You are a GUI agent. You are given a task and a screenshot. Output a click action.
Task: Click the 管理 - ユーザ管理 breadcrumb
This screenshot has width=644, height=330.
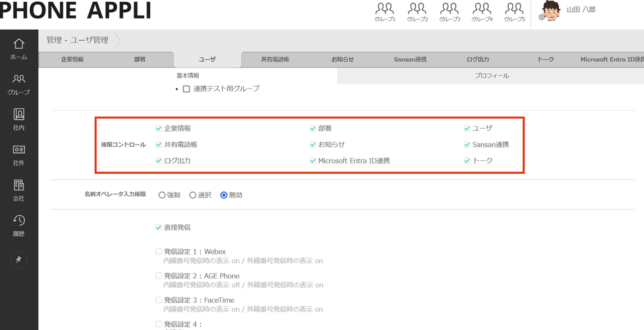pos(77,40)
